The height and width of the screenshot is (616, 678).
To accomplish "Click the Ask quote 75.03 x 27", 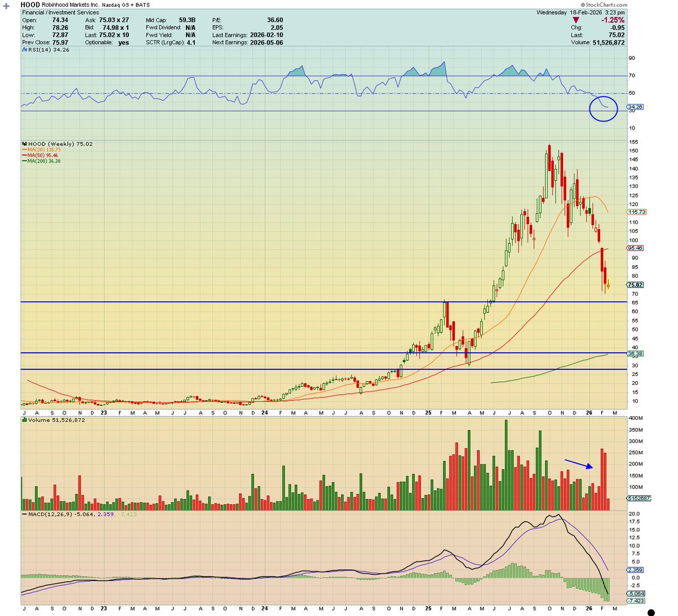I will coord(115,20).
